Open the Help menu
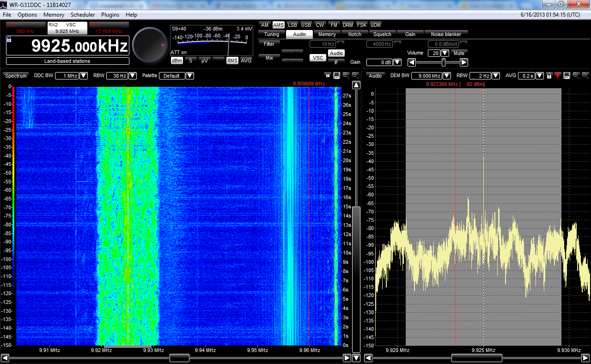 131,15
